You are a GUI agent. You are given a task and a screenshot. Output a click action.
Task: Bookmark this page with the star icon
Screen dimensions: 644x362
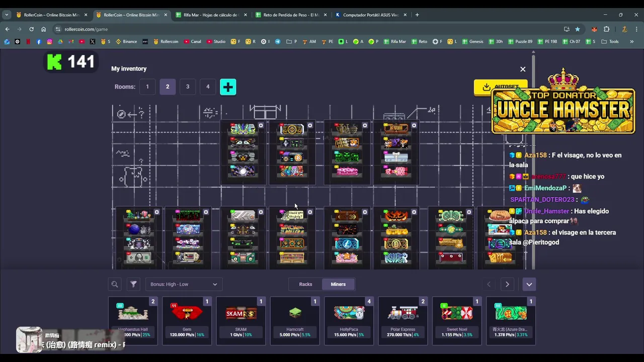(x=578, y=29)
